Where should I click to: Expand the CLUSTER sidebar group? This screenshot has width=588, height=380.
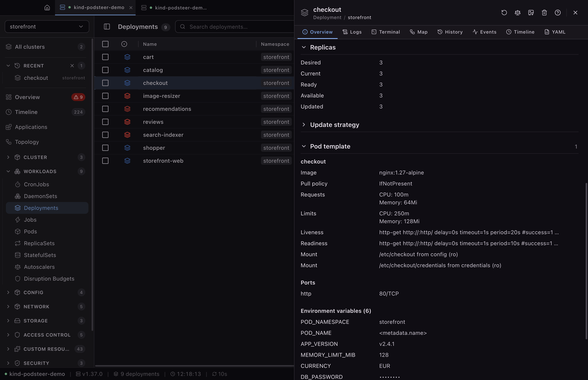click(8, 157)
